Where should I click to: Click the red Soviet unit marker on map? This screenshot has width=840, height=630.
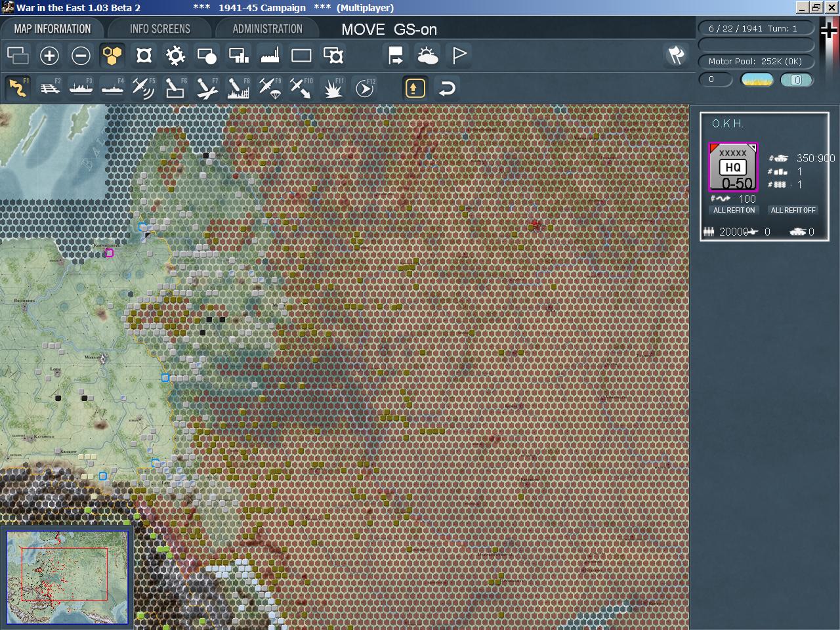click(x=537, y=226)
